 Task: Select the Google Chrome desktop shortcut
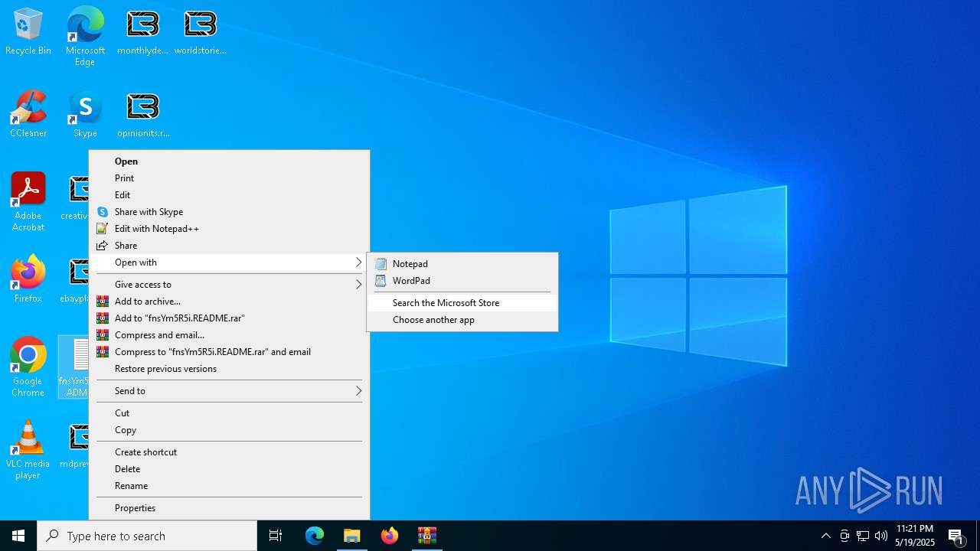click(28, 367)
